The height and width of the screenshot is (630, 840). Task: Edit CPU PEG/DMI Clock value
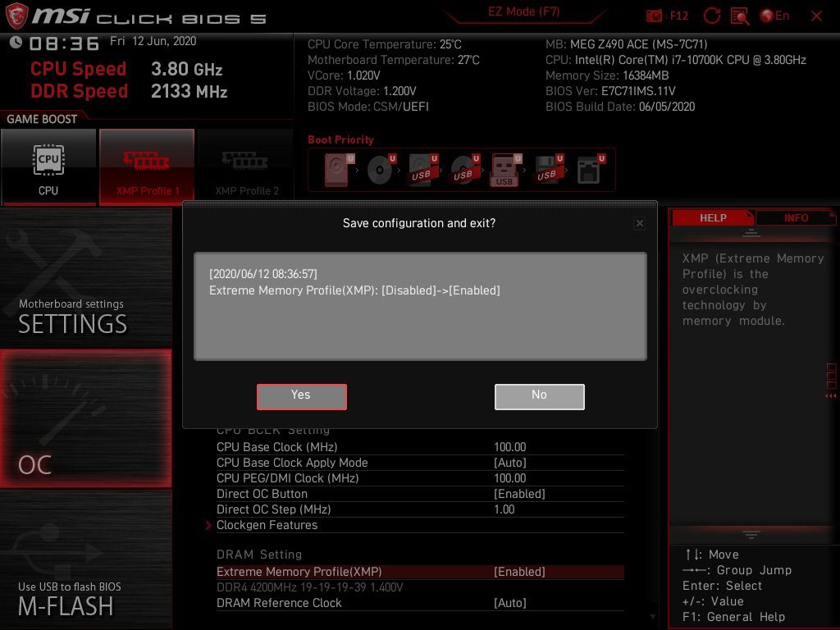[420, 478]
